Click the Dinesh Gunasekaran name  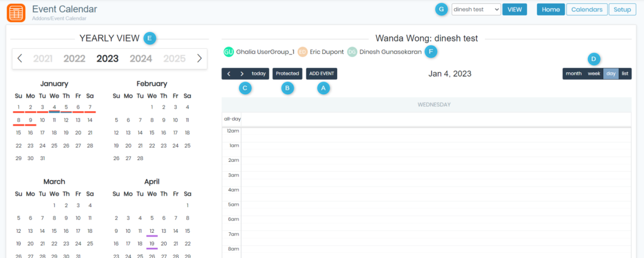(391, 52)
